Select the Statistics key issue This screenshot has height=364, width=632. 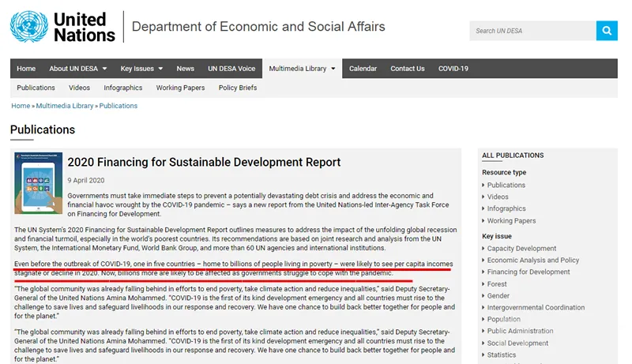coord(501,355)
